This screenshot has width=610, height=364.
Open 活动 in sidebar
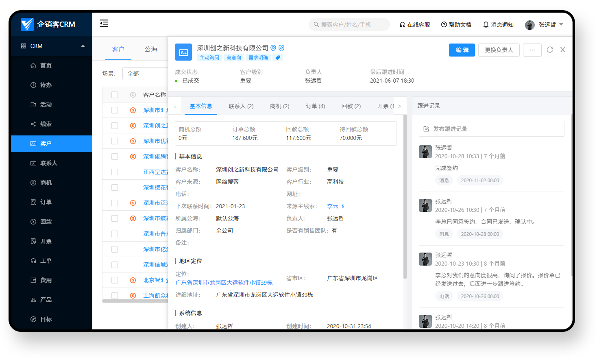coord(52,105)
